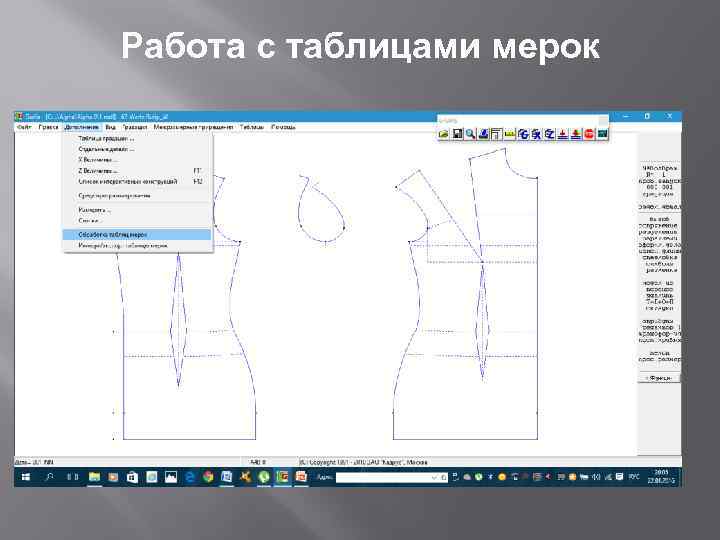Choose the interactive constructions list entry F12
The width and height of the screenshot is (720, 540).
pos(137,182)
